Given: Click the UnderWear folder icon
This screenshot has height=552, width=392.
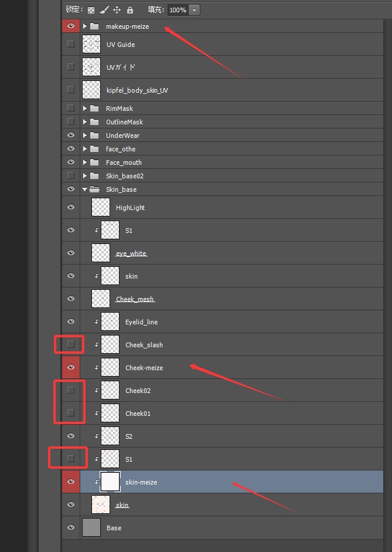Looking at the screenshot, I should click(x=94, y=135).
